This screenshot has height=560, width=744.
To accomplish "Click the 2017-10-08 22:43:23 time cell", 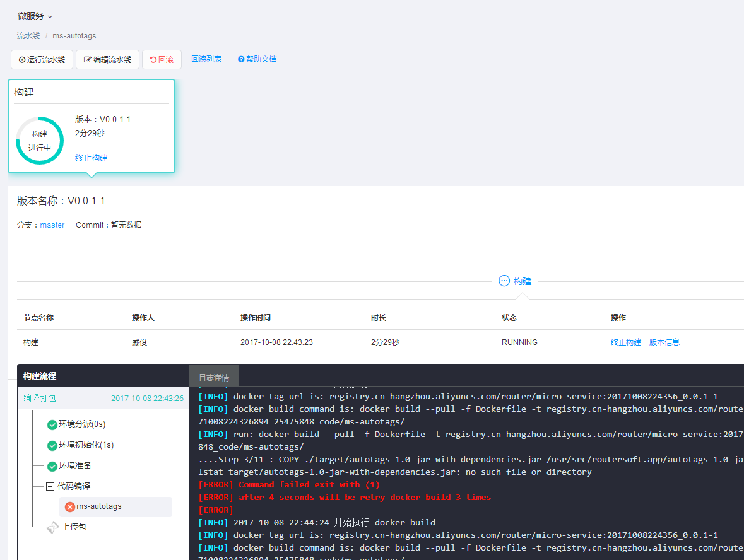I will pyautogui.click(x=276, y=342).
